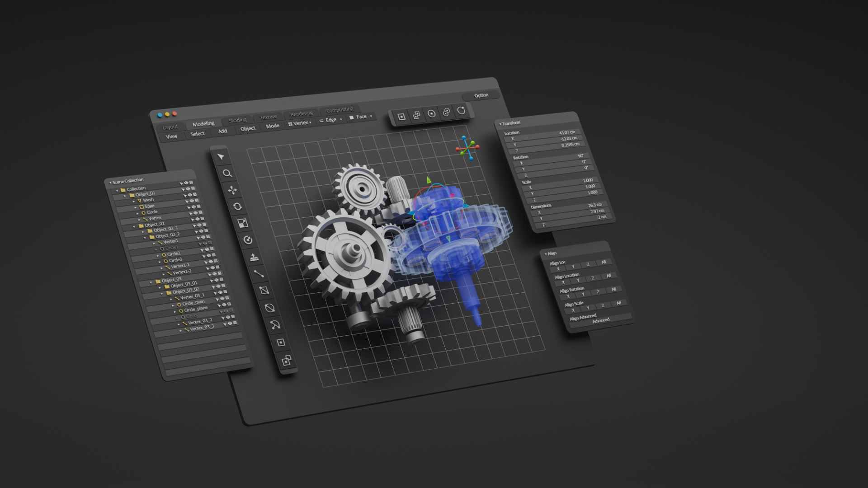Click the restrict-select arrow on the Collection row
868x488 pixels.
click(181, 183)
